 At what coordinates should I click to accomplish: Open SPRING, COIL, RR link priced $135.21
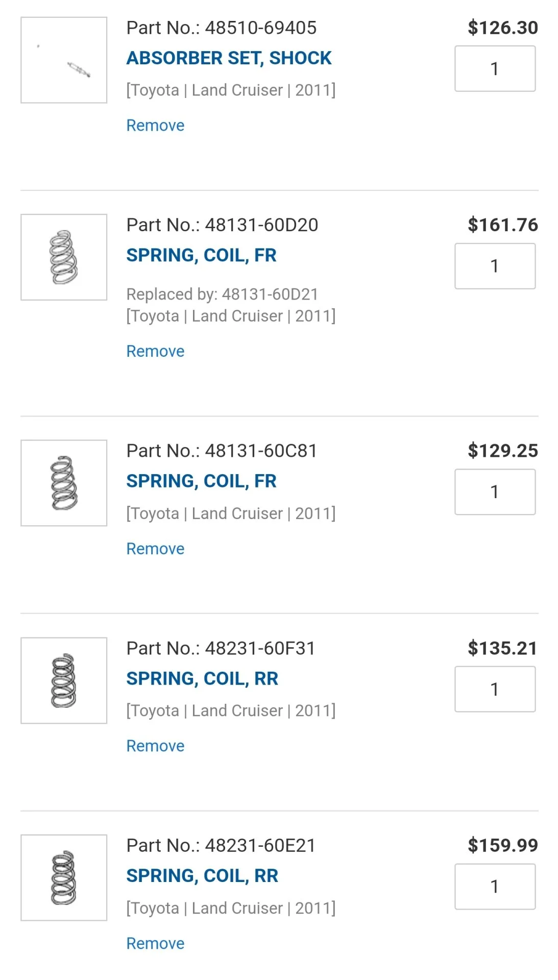tap(202, 678)
